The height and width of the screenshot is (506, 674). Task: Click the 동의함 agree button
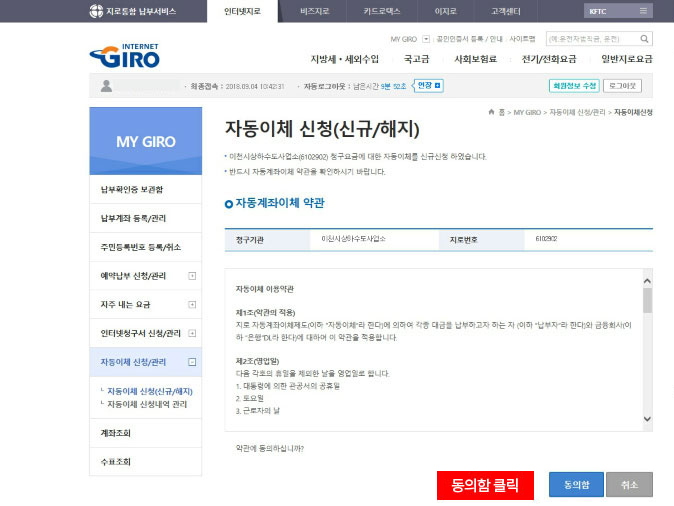tap(576, 485)
